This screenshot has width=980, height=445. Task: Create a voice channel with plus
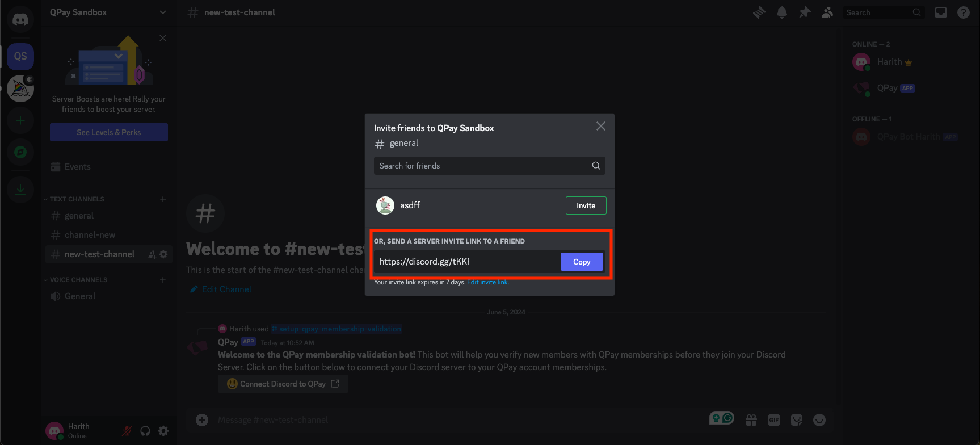163,280
